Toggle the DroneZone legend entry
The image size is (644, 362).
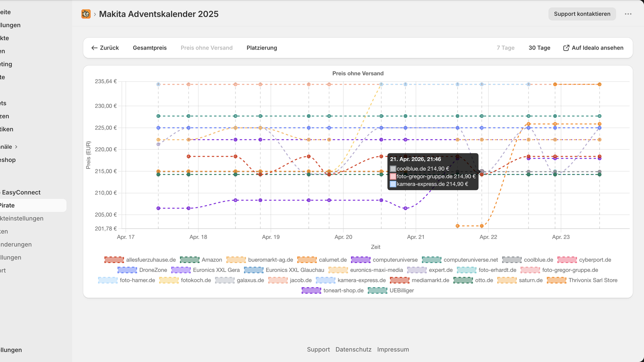pyautogui.click(x=142, y=270)
